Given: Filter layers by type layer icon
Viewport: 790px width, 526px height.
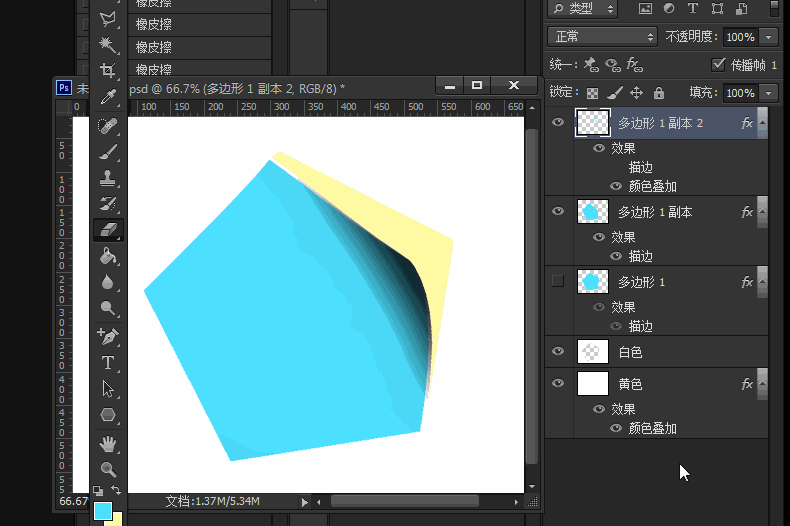Looking at the screenshot, I should pyautogui.click(x=693, y=8).
